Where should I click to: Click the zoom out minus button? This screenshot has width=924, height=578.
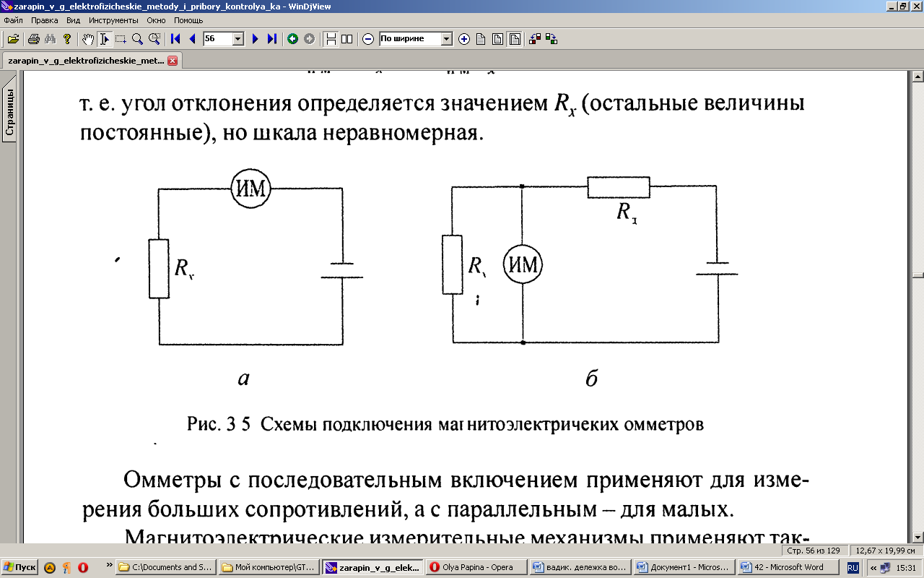point(368,39)
